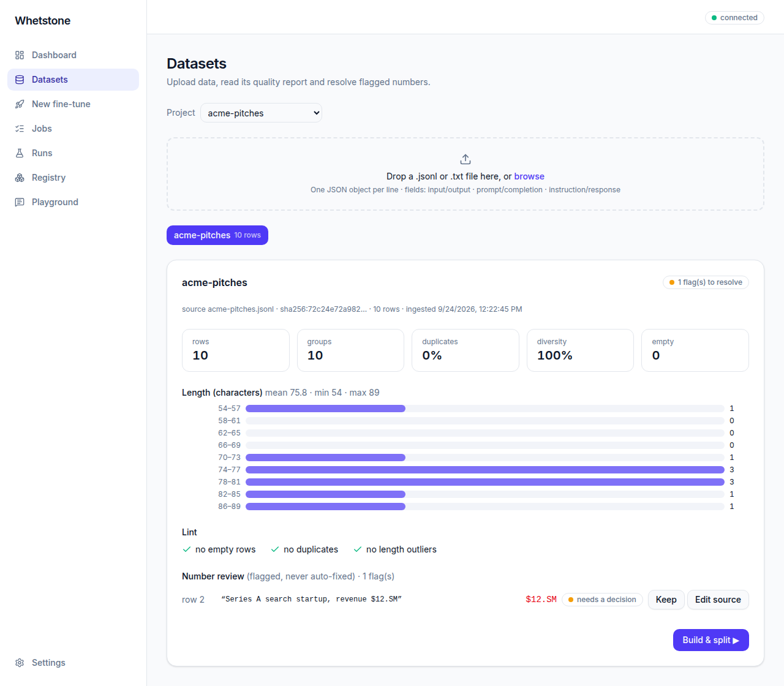Click the Playground chat icon
This screenshot has width=784, height=686.
pos(20,202)
